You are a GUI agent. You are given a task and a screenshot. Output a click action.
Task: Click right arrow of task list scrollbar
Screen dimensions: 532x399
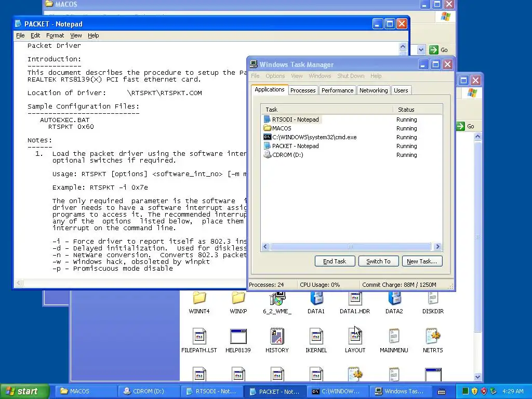[x=437, y=247]
